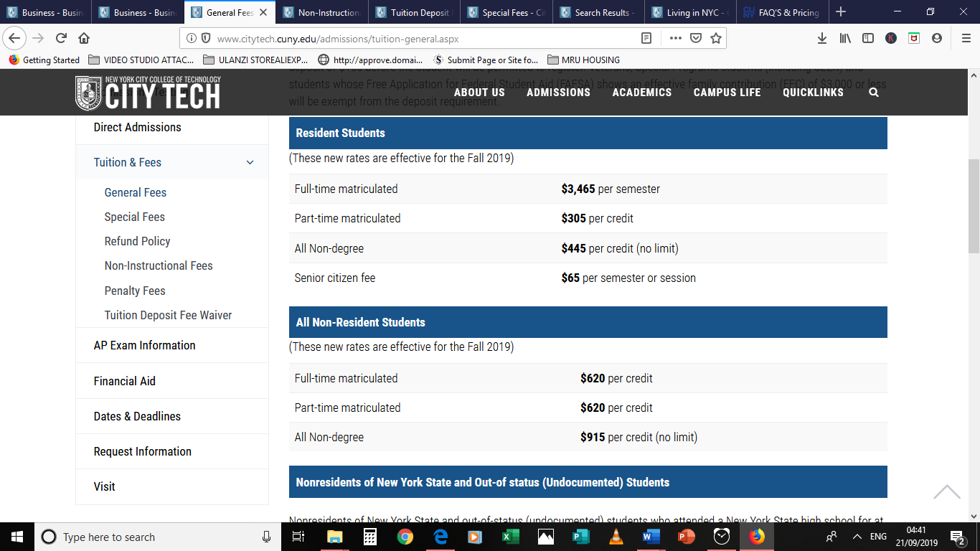Open VIDEO STUDIO ATTAC... bookmark folder

pyautogui.click(x=141, y=60)
